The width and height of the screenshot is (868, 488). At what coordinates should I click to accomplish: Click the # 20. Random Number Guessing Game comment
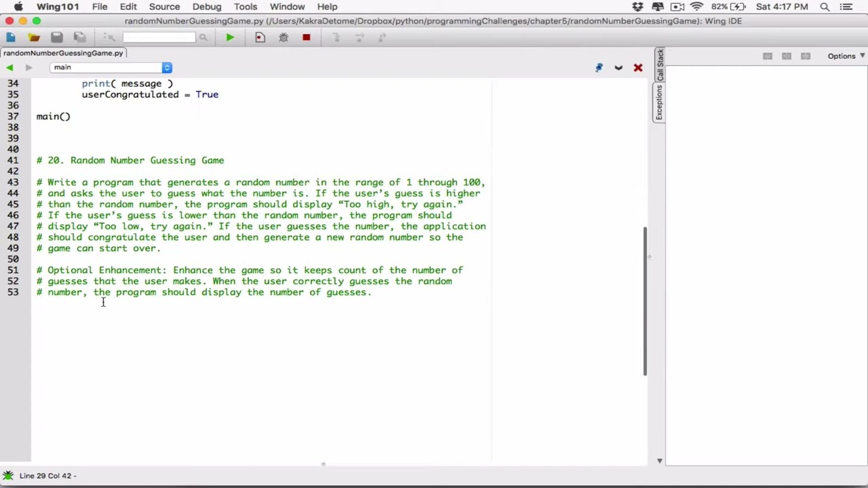(x=130, y=161)
